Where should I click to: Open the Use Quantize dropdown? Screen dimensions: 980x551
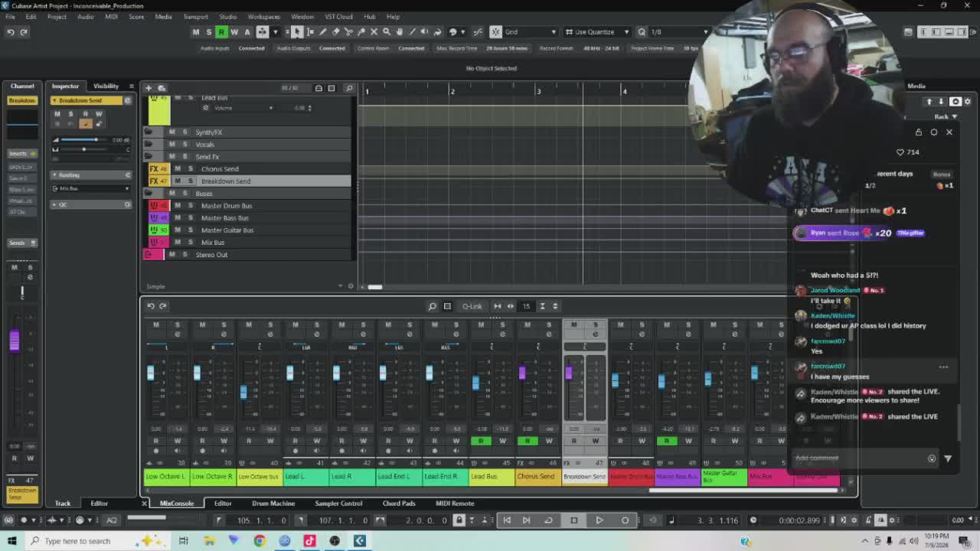[x=596, y=32]
